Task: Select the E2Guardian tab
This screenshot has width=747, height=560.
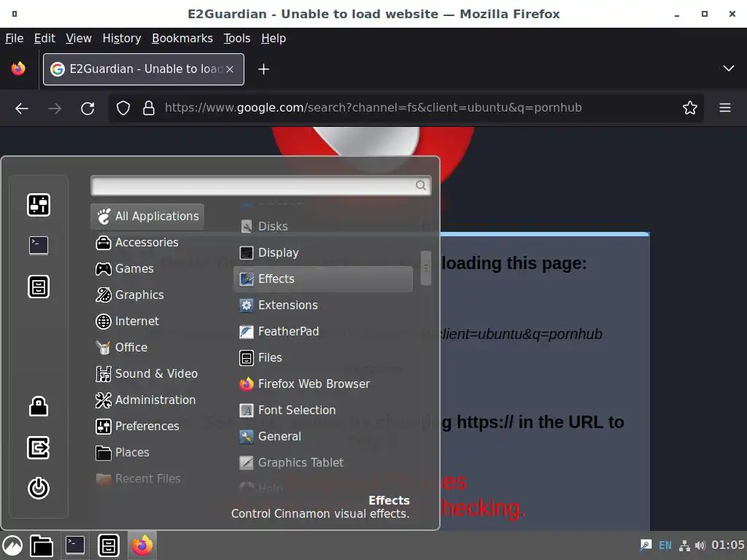Action: 144,69
